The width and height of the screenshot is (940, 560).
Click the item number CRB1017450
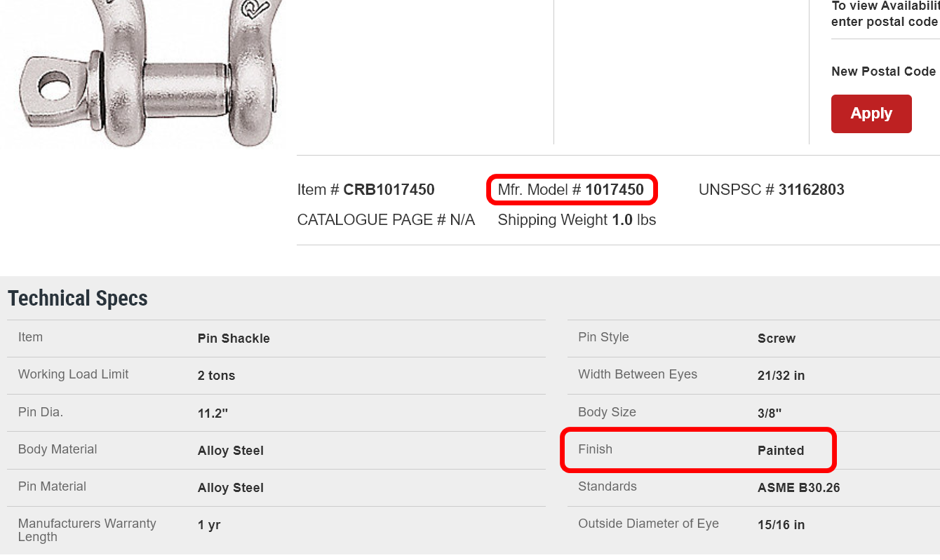[389, 190]
